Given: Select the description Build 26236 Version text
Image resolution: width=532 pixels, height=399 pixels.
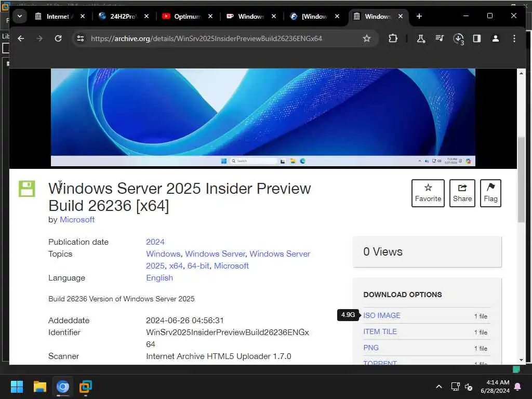Looking at the screenshot, I should point(122,299).
